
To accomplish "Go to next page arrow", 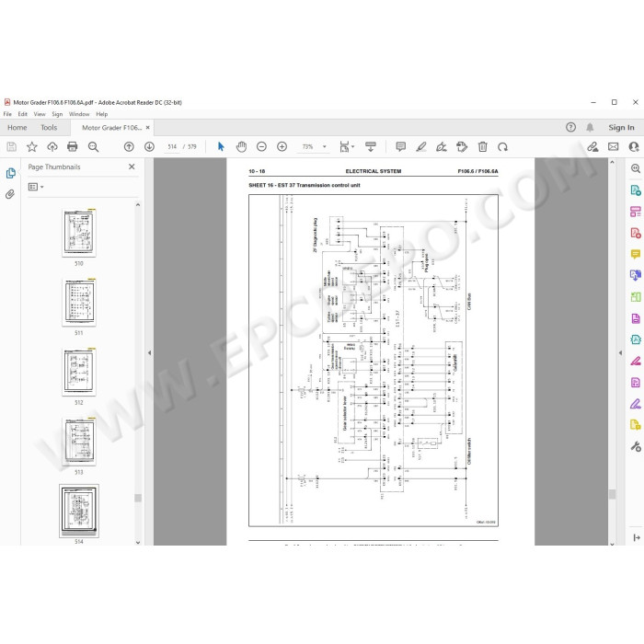I will pyautogui.click(x=149, y=146).
